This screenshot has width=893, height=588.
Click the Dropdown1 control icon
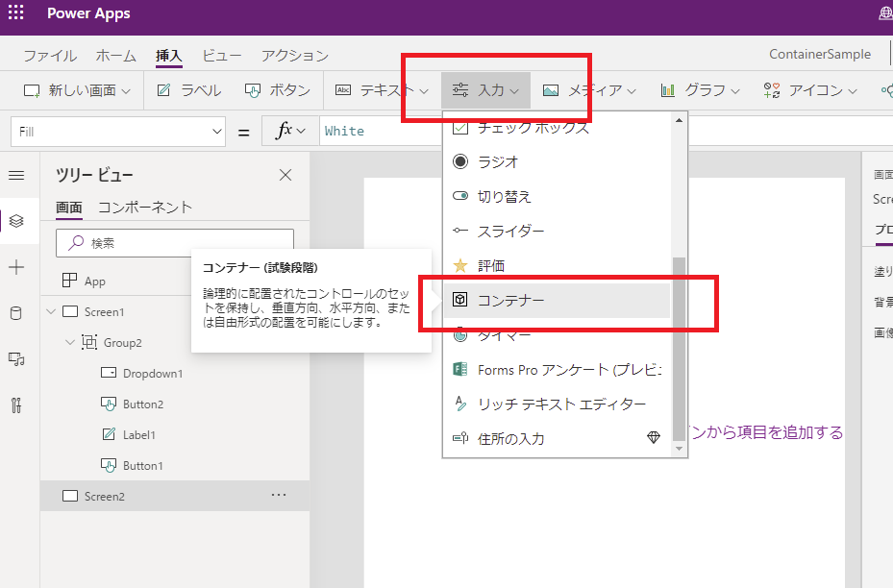pyautogui.click(x=109, y=373)
